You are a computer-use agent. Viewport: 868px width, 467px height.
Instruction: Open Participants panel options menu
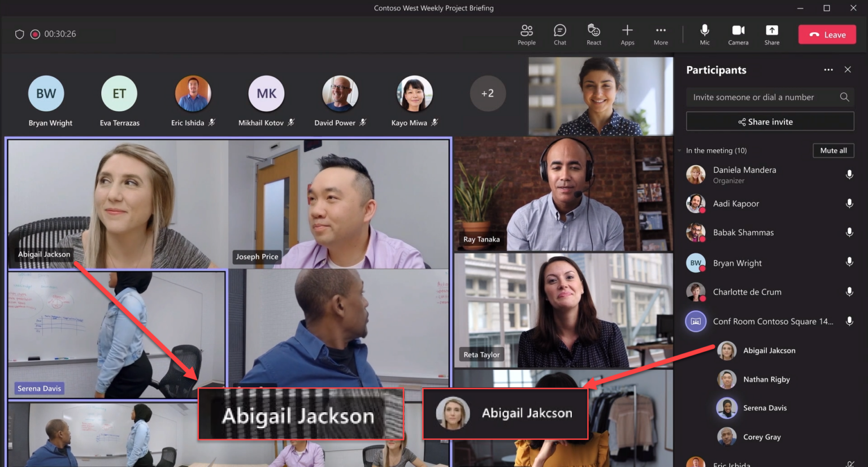tap(828, 70)
